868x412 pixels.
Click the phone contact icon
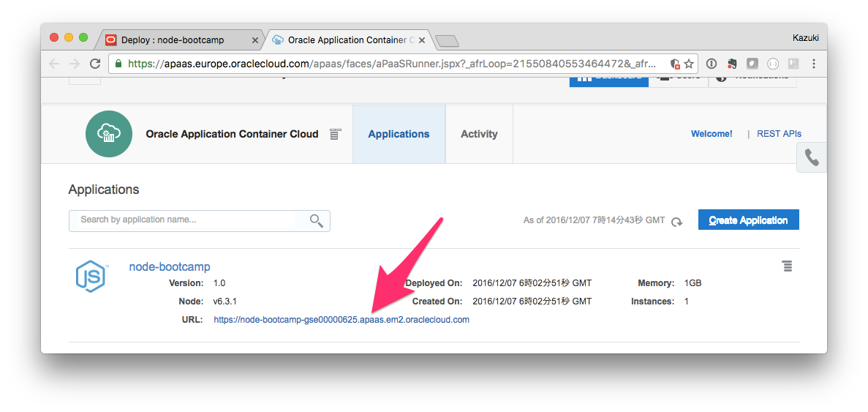click(812, 158)
